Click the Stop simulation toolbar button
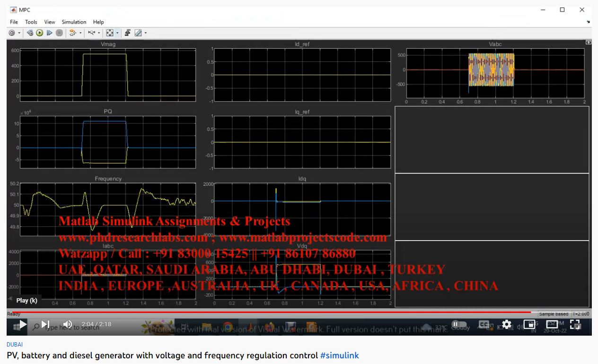Viewport: 598px width, 364px height. pyautogui.click(x=59, y=33)
